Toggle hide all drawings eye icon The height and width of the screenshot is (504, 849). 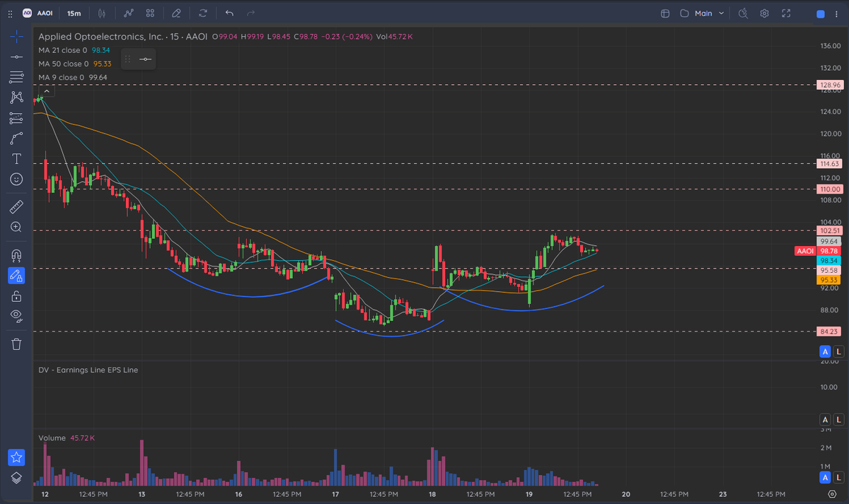click(x=16, y=316)
